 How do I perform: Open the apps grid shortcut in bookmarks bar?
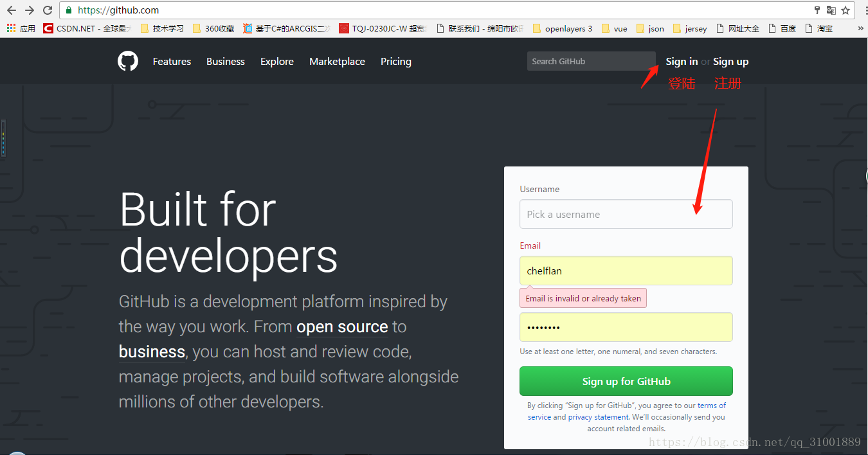pyautogui.click(x=21, y=28)
